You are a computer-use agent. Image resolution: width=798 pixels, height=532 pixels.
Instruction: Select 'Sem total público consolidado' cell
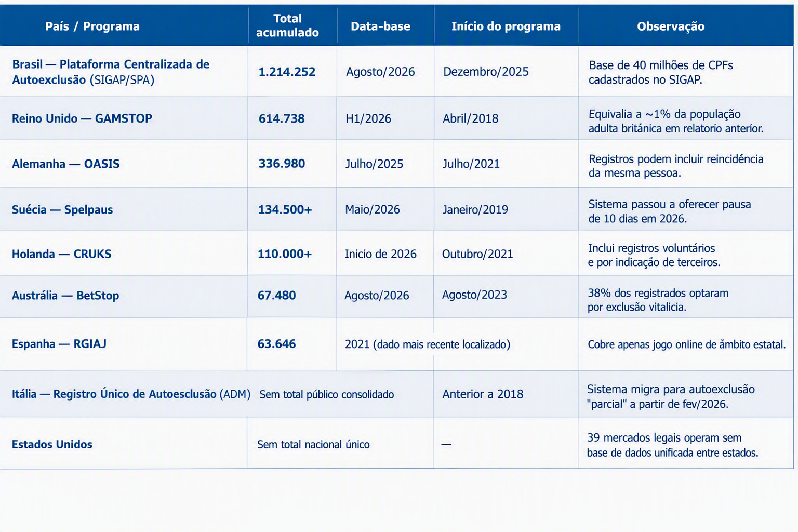[327, 395]
